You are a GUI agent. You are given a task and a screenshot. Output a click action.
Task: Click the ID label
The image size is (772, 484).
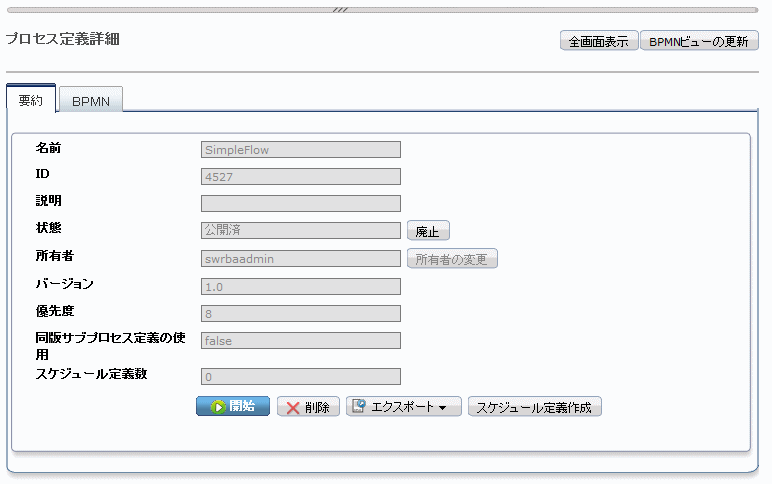point(42,174)
